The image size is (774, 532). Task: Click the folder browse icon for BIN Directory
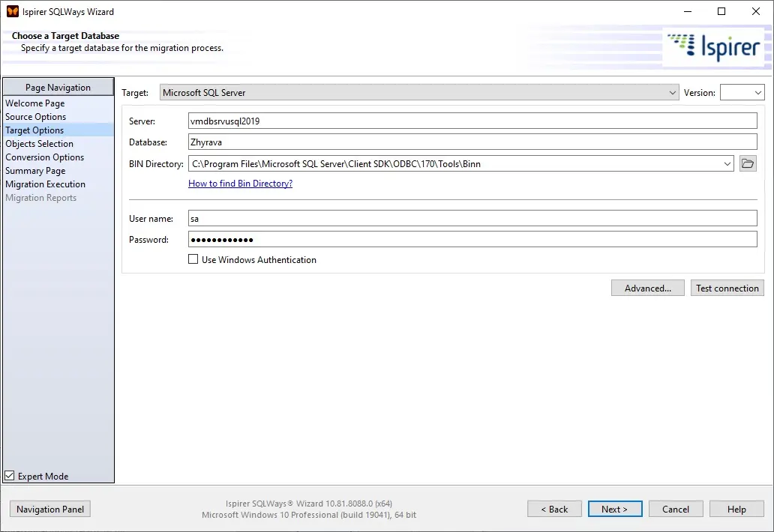click(x=748, y=163)
